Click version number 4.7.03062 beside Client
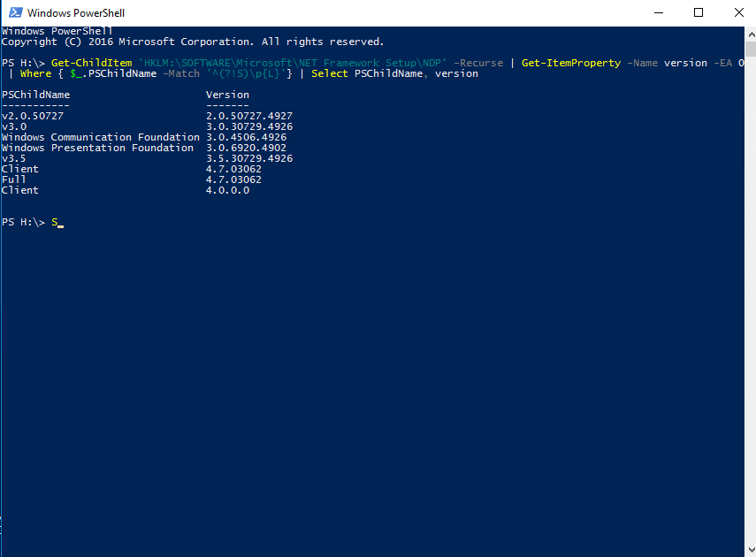756x557 pixels. click(x=234, y=168)
